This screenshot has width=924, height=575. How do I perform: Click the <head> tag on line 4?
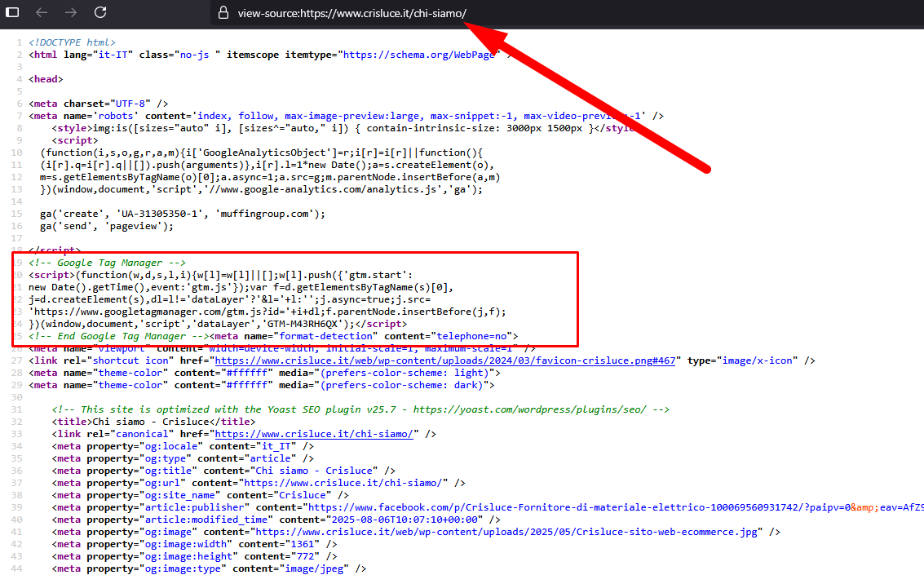point(46,79)
